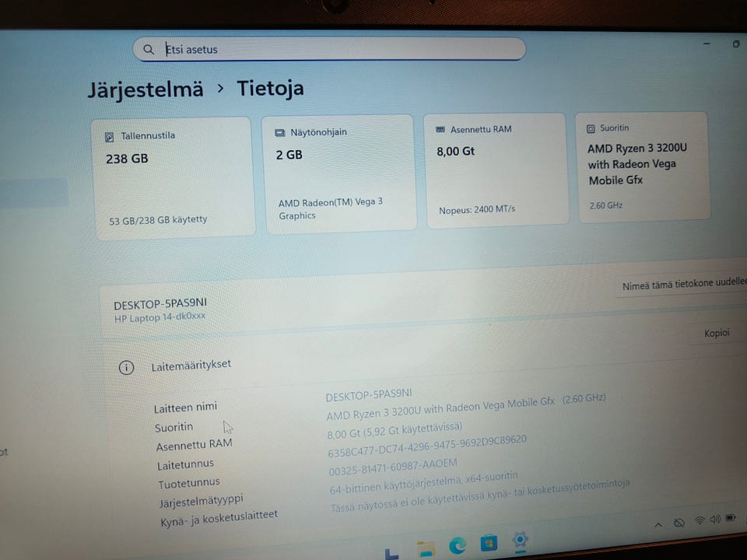Click "HP Laptop 14-dk0xxx" model text
The image size is (747, 560).
tap(160, 317)
